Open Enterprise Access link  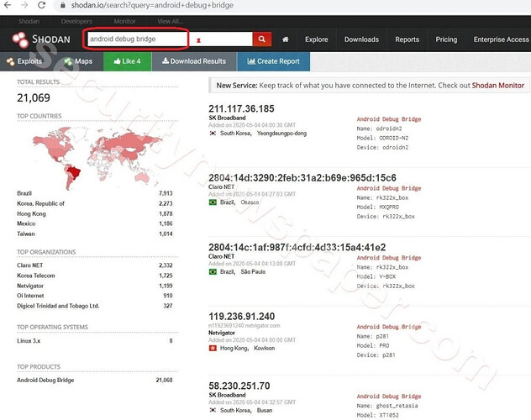(501, 39)
